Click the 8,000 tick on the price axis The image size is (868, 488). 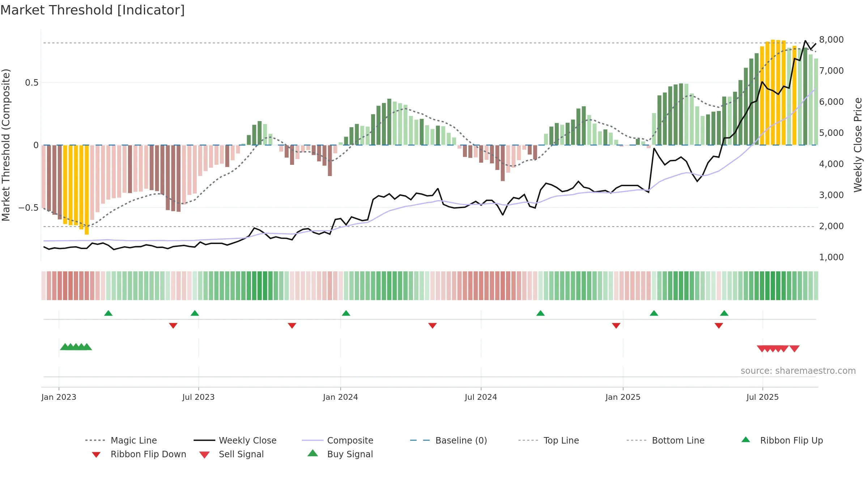831,40
